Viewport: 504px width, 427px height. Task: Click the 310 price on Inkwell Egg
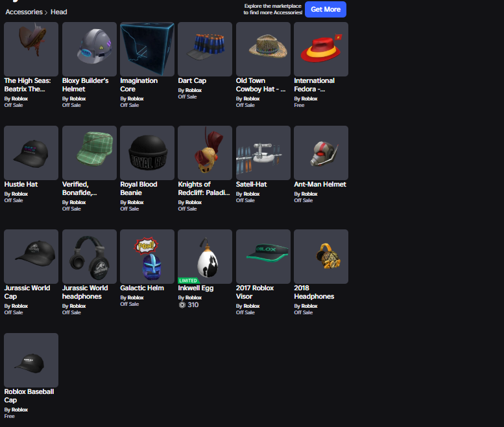[x=193, y=305]
